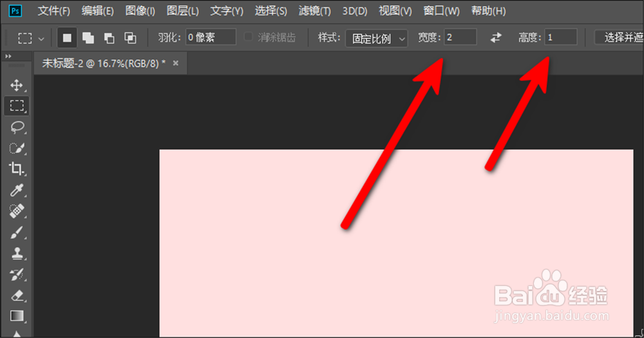Click the 选择并遮住 button
Viewport: 644px width, 338px height.
pyautogui.click(x=619, y=38)
